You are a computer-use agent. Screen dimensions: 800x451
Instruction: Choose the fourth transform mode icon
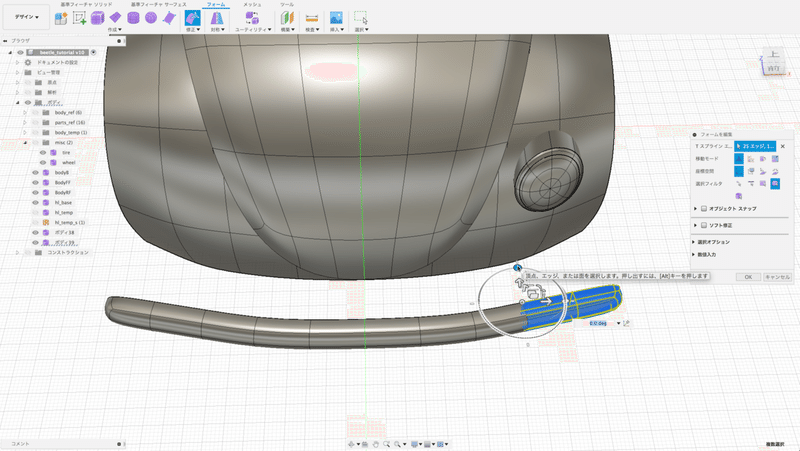click(776, 159)
